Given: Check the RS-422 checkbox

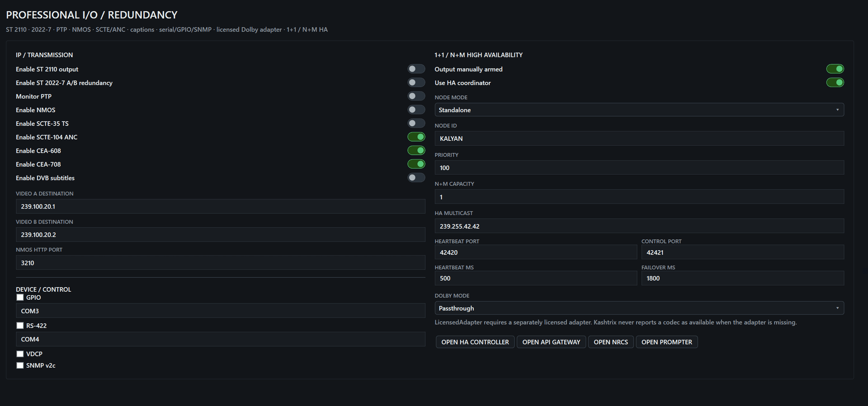Looking at the screenshot, I should point(20,326).
